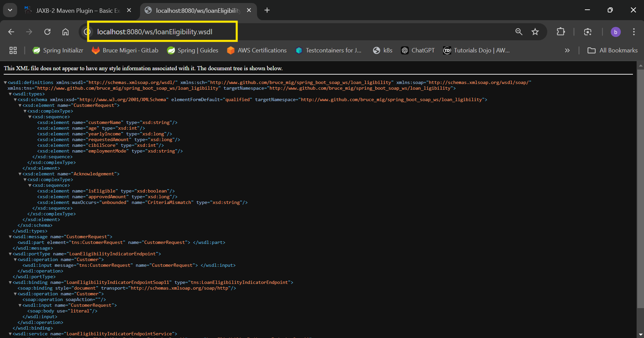Select the localhost:8080/ws/loanEligibility tab
Viewport: 644px width, 338px height.
click(198, 10)
